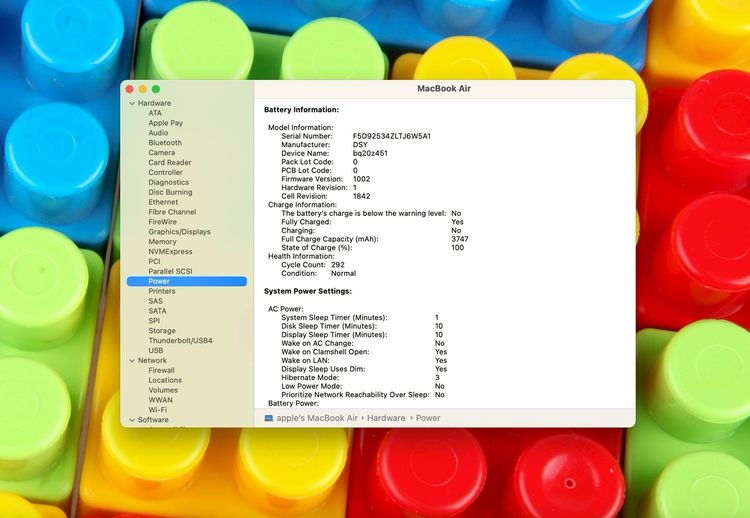Collapse the Network section chevron
This screenshot has width=750, height=518.
point(132,361)
